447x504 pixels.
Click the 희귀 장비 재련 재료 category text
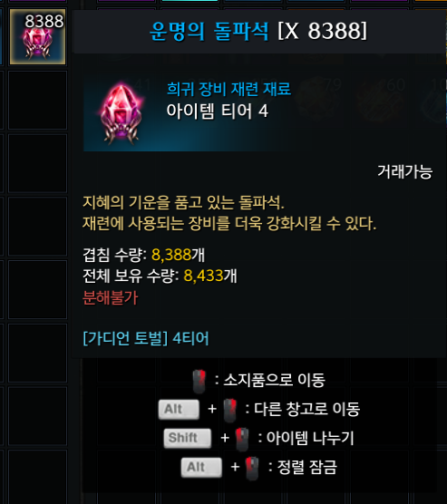(x=229, y=89)
